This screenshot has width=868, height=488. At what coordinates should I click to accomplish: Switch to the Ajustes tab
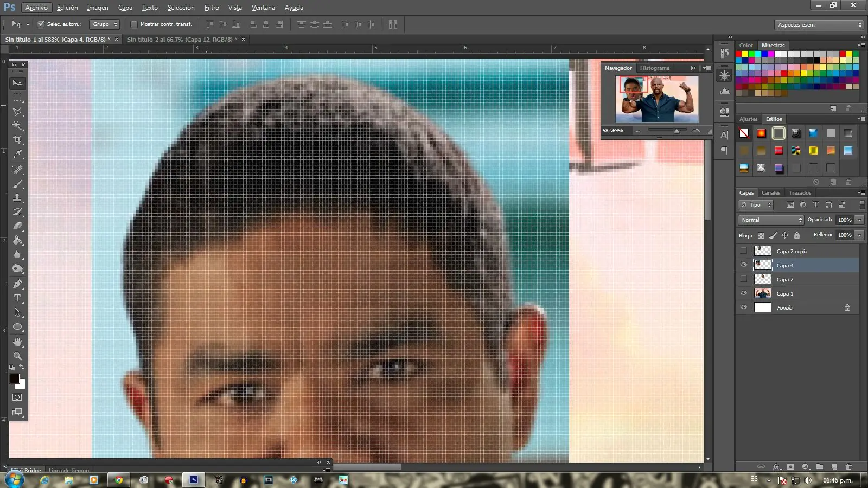pyautogui.click(x=748, y=119)
